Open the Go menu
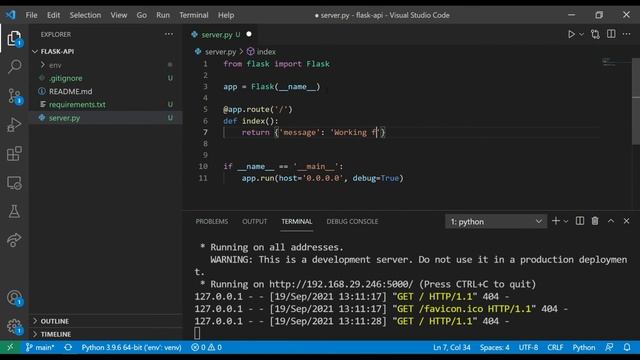The image size is (640, 360). tap(142, 15)
